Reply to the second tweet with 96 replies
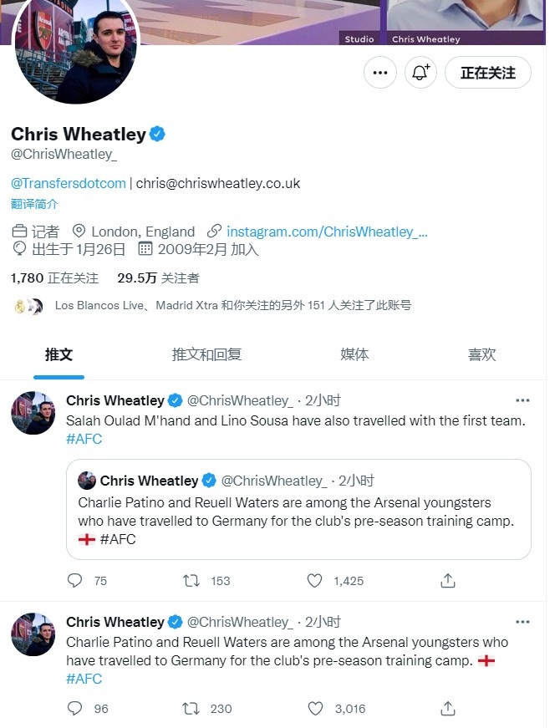This screenshot has height=728, width=560. (x=74, y=709)
